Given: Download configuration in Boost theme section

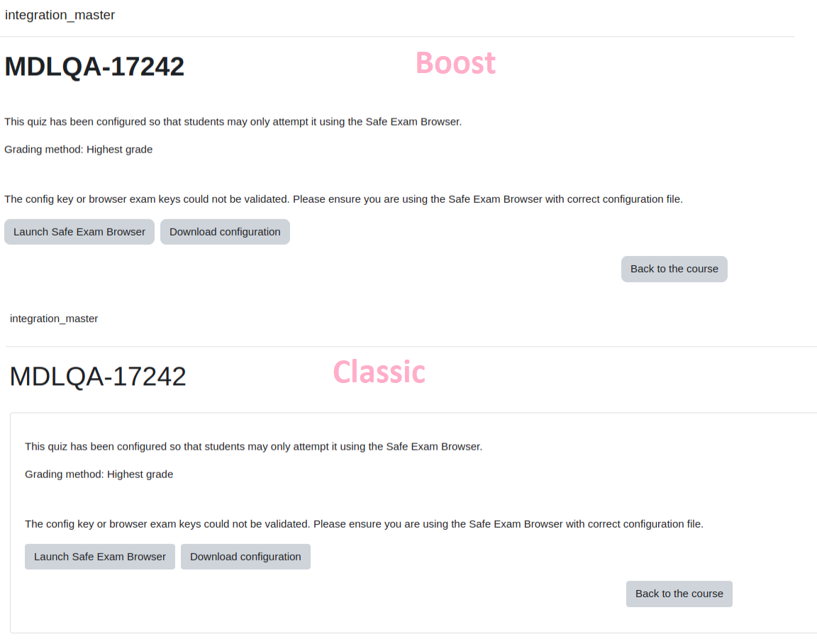Looking at the screenshot, I should 225,232.
